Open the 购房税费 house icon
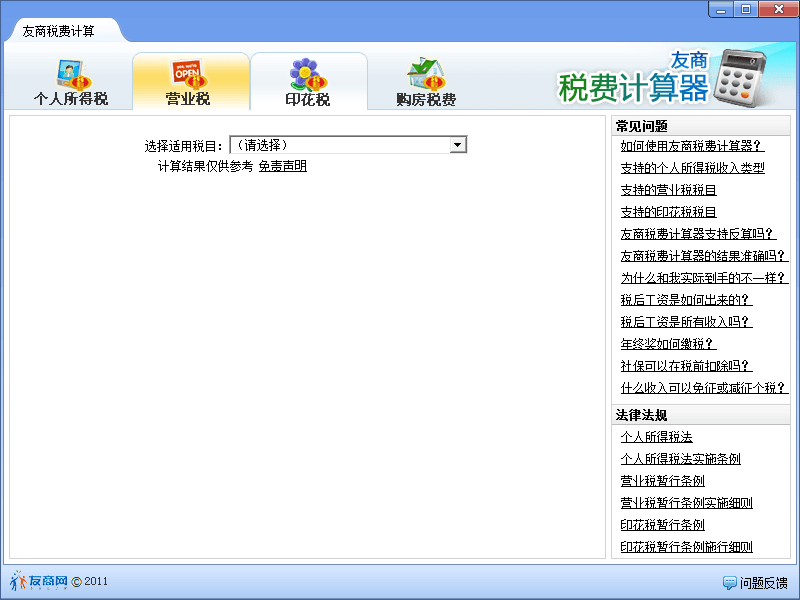This screenshot has width=800, height=600. tap(427, 74)
